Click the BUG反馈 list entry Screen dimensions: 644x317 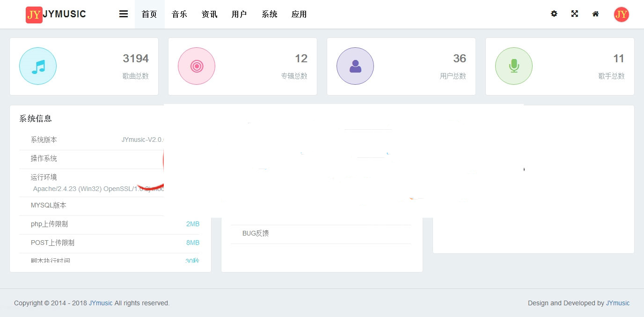(x=256, y=233)
